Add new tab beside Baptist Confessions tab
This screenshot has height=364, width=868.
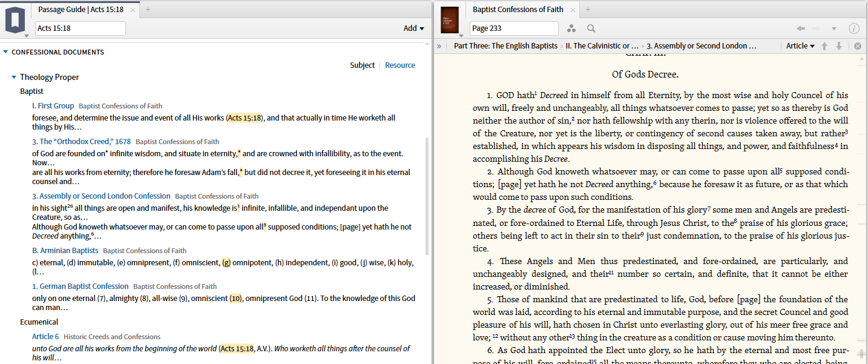(x=588, y=9)
